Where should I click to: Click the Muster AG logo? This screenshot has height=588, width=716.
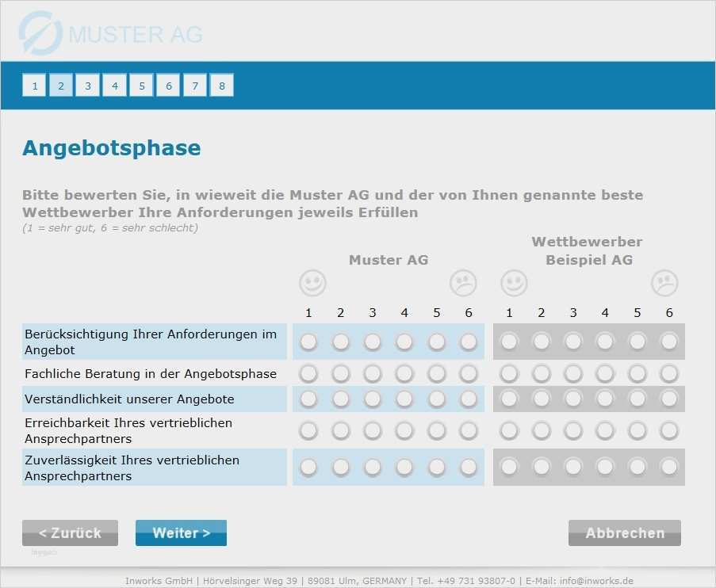[x=111, y=33]
